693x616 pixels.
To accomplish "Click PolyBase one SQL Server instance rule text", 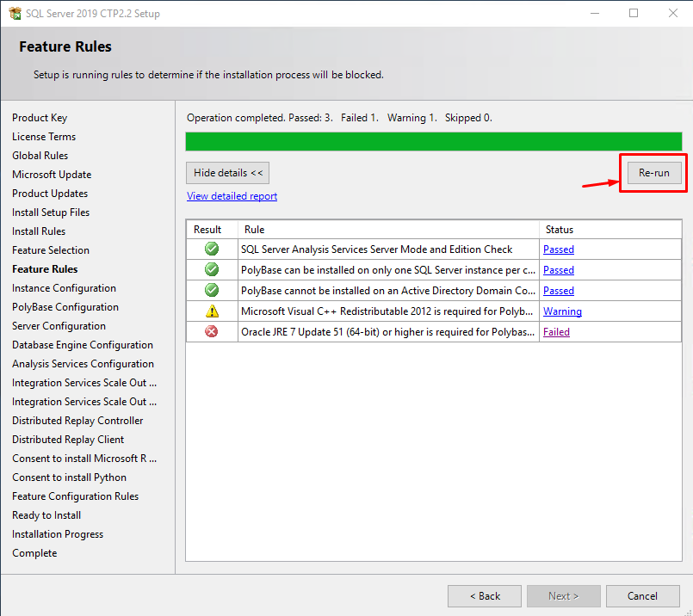I will (x=388, y=270).
